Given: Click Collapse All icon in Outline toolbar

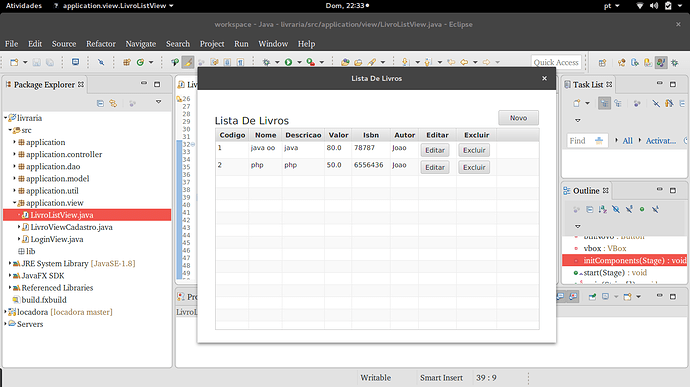Looking at the screenshot, I should [590, 210].
